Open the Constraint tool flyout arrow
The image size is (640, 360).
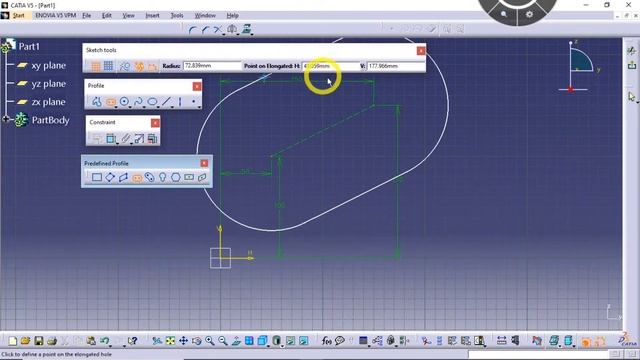click(x=117, y=144)
